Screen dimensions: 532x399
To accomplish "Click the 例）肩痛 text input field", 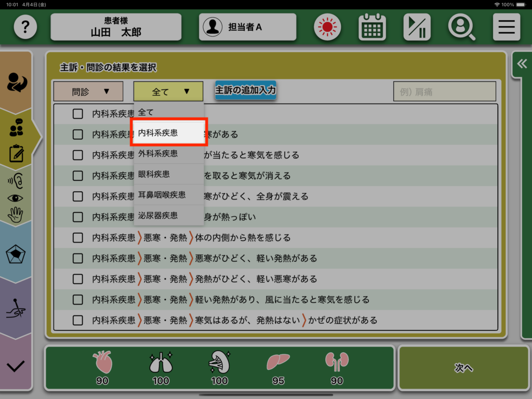I will [x=444, y=92].
